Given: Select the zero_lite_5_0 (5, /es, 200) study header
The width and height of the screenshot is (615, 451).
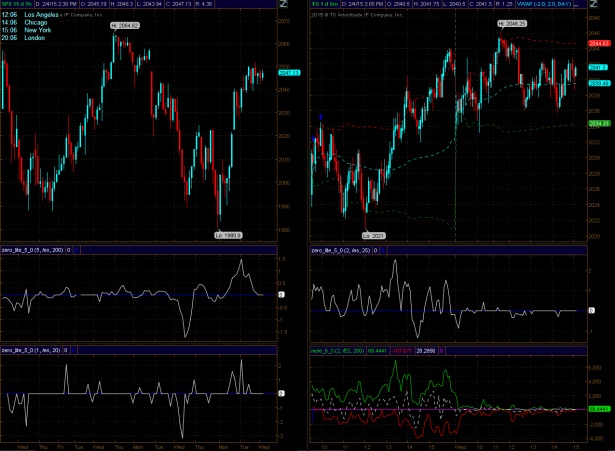Looking at the screenshot, I should [x=32, y=250].
